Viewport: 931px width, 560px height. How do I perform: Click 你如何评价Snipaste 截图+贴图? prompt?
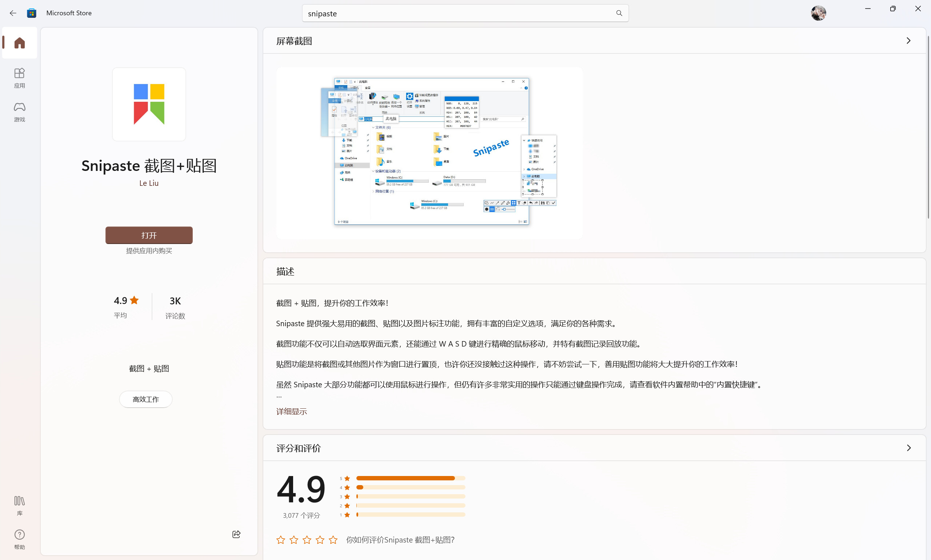[x=400, y=540]
